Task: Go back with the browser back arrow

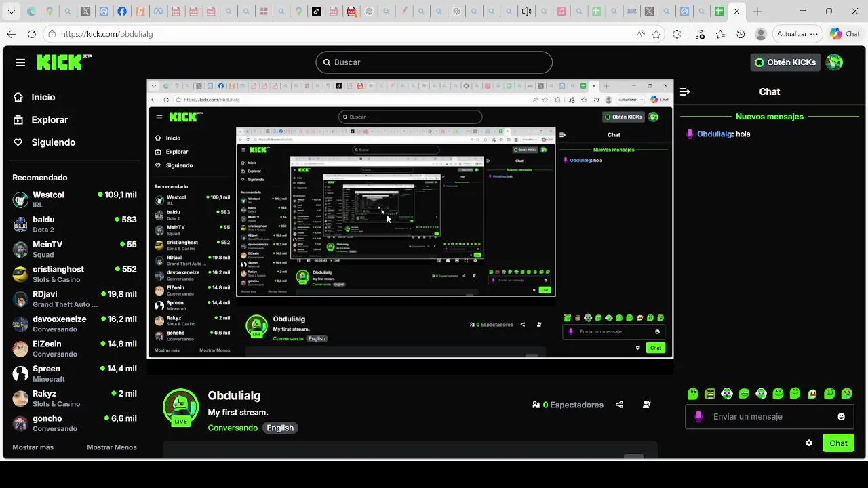Action: (12, 34)
